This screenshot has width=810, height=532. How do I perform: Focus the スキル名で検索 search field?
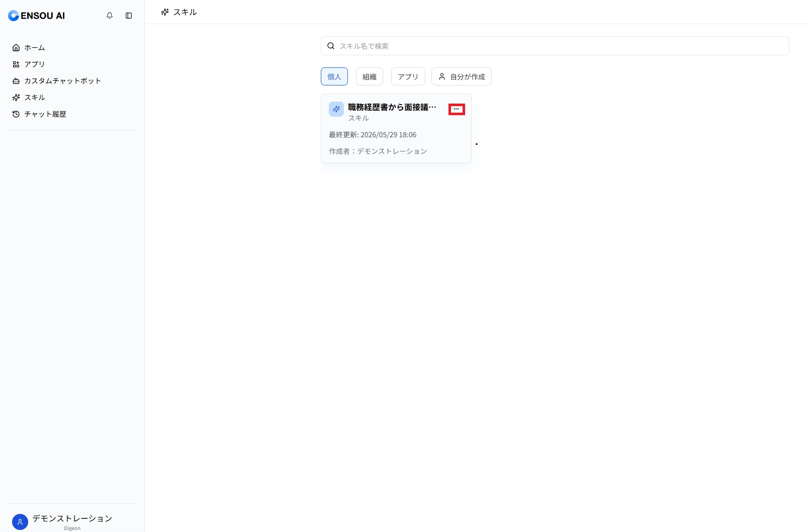[x=555, y=46]
